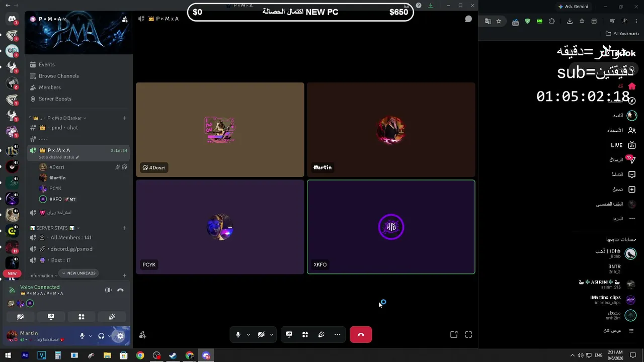Disconnect from voice via panel phone icon
This screenshot has height=362, width=644.
(120, 290)
